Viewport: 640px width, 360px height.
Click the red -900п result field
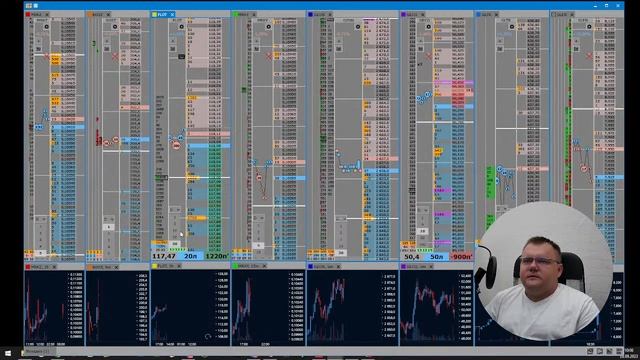(461, 257)
